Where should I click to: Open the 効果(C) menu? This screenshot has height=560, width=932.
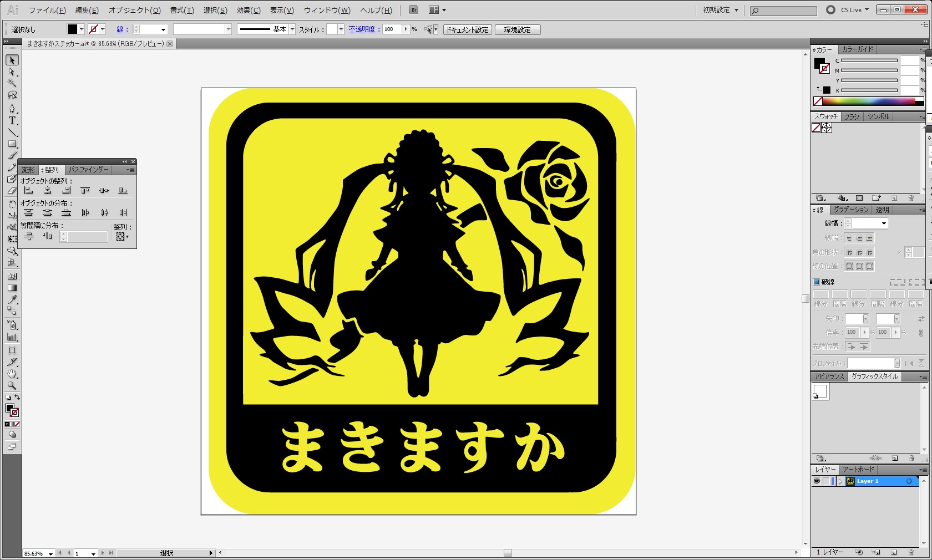249,10
